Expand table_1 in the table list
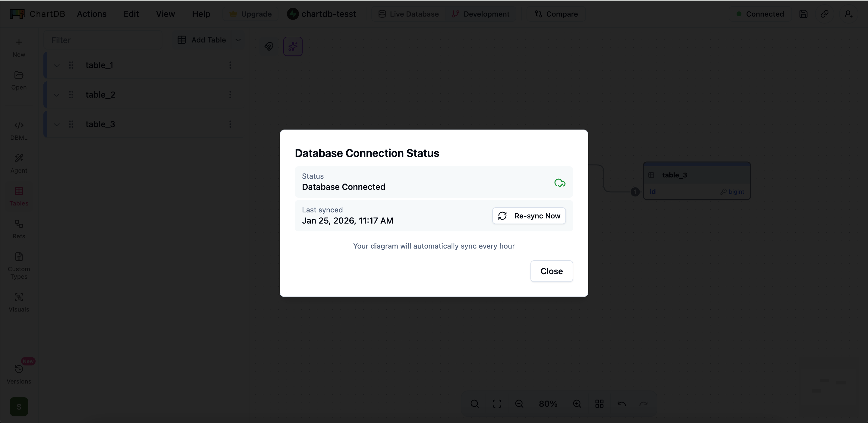The height and width of the screenshot is (423, 868). 56,65
